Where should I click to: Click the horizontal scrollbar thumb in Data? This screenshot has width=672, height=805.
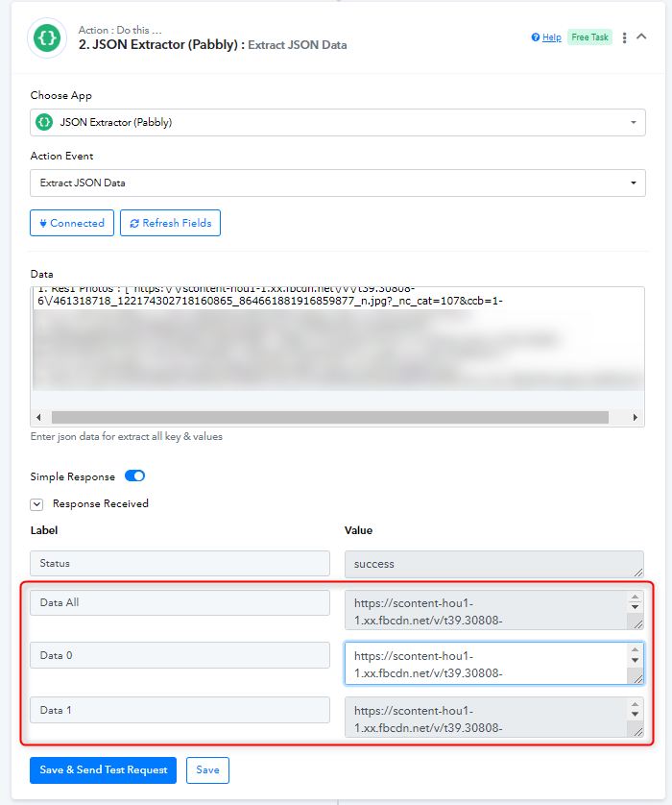click(330, 417)
